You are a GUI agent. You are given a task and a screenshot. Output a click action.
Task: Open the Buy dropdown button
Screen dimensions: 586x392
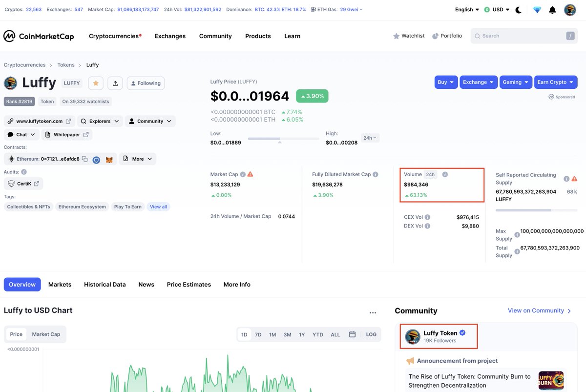pyautogui.click(x=446, y=82)
